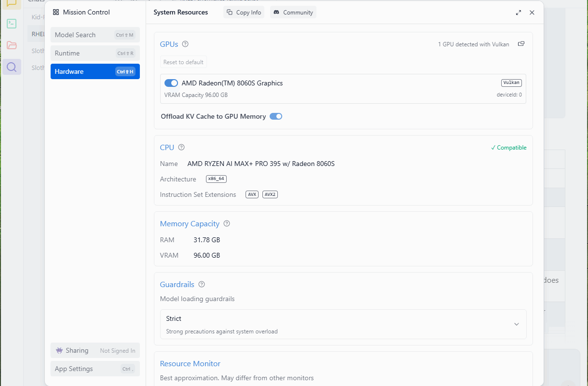Click the help icon next to GPUs
This screenshot has width=588, height=386.
(185, 44)
